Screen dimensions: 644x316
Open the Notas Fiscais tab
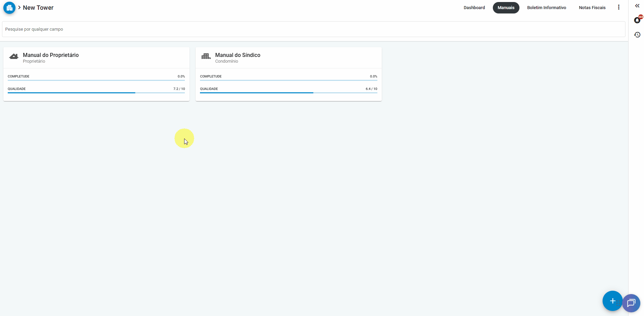(592, 8)
